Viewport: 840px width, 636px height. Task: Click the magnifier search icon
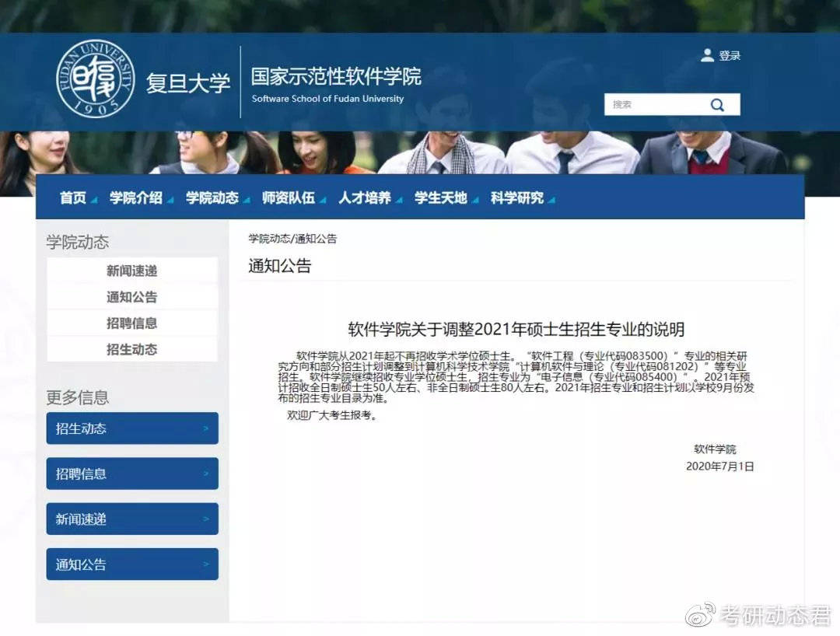[x=717, y=105]
